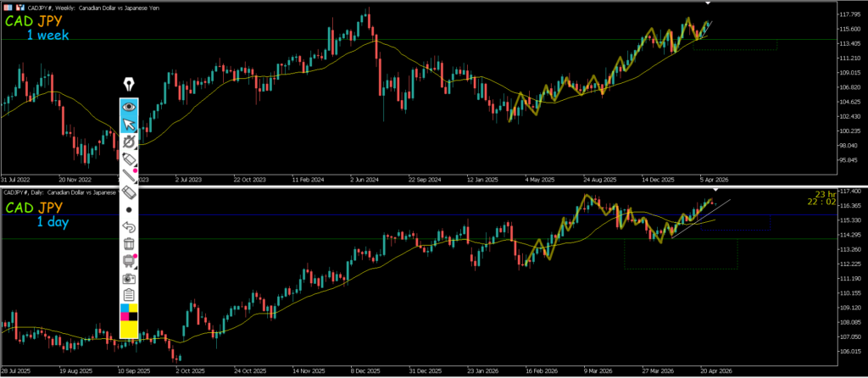
Task: Click the '31 Jul 2022' date on the weekly axis
Action: click(x=16, y=181)
